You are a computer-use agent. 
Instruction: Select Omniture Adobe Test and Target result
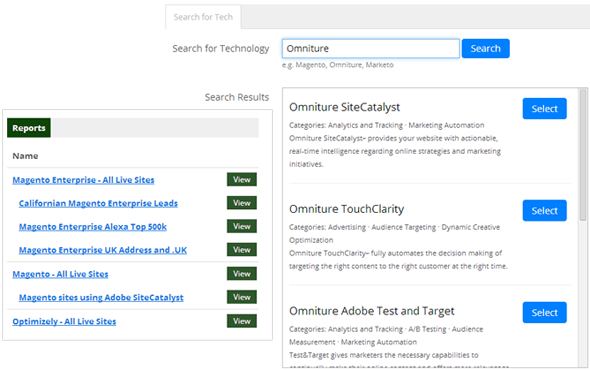click(x=544, y=312)
